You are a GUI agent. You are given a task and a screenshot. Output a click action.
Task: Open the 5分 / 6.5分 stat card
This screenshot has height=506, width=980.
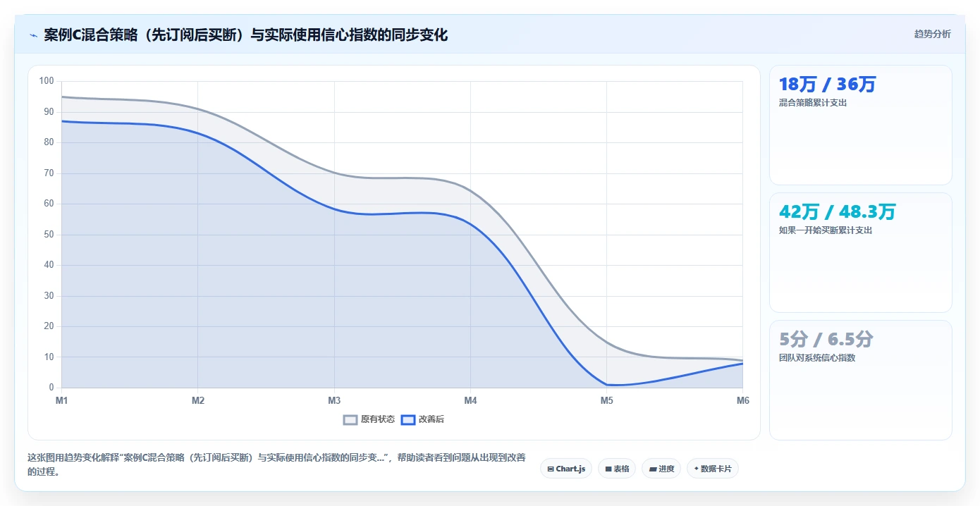pos(860,380)
